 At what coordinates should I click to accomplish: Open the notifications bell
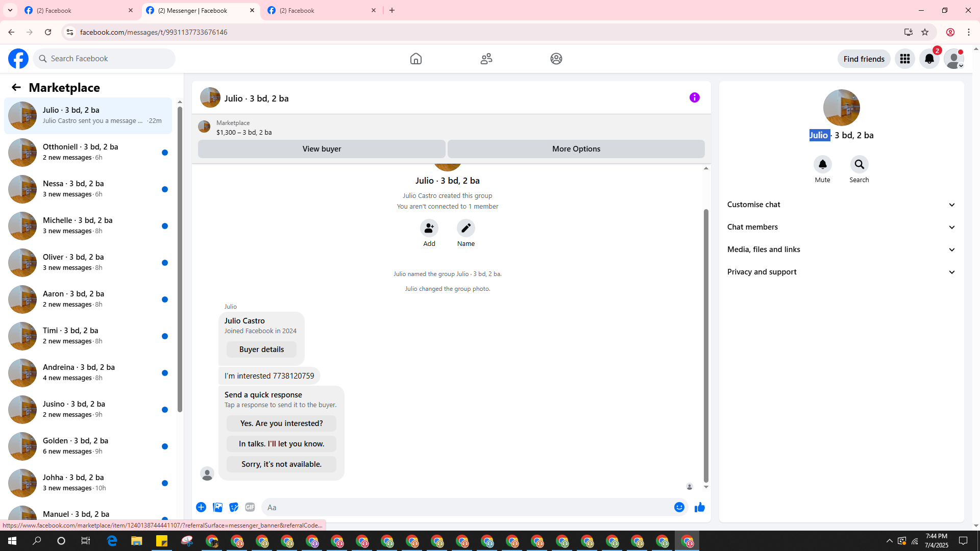929,59
